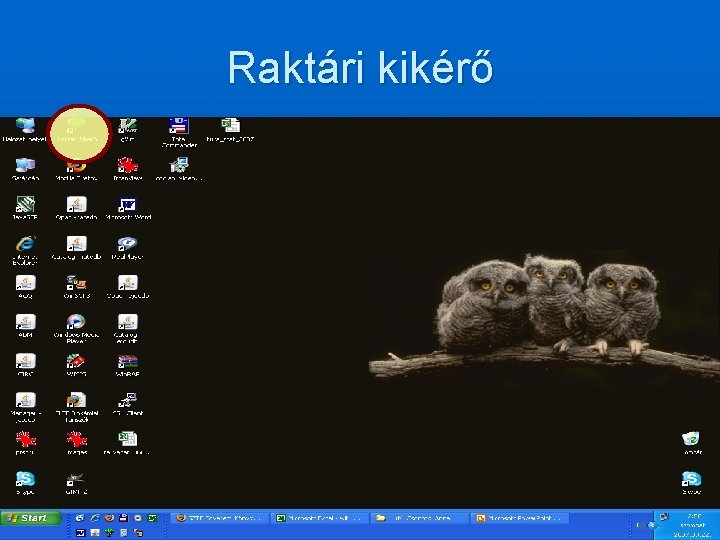Switch to Microsoft Excel taskbar button
The image size is (720, 540).
tap(320, 518)
